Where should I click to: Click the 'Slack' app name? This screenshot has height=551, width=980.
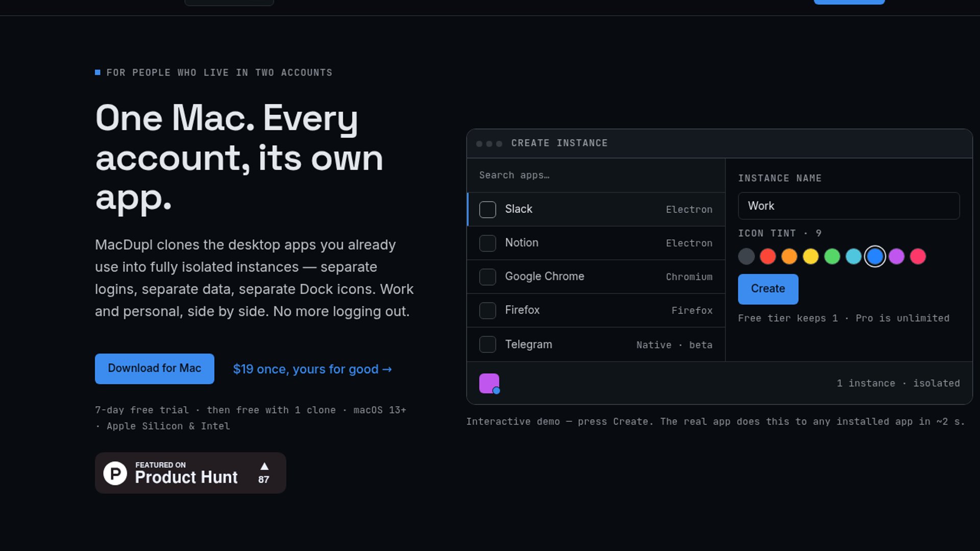click(x=519, y=209)
